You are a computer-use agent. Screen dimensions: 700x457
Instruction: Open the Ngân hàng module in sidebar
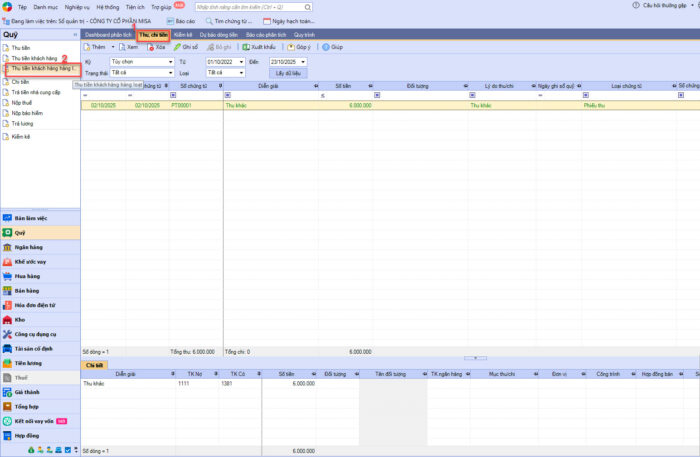pyautogui.click(x=28, y=246)
